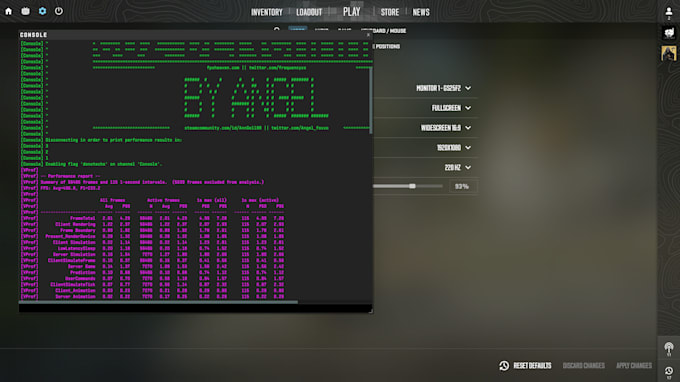Click the console resize grip corner
Image resolution: width=680 pixels, height=382 pixels.
tap(370, 310)
